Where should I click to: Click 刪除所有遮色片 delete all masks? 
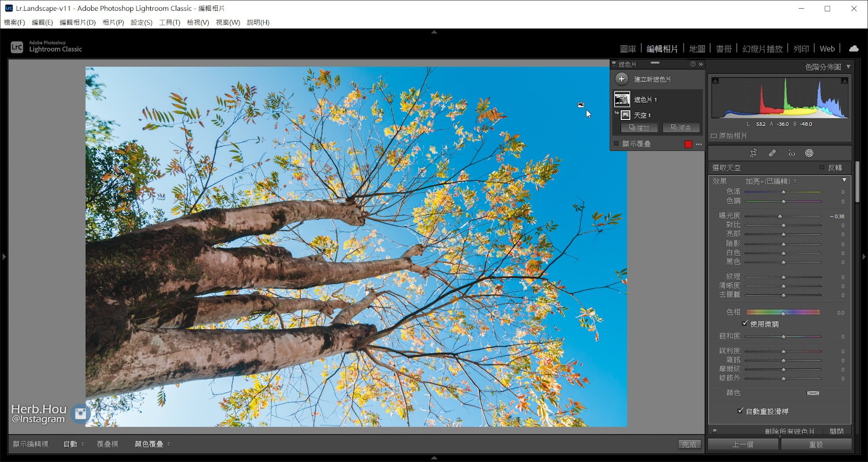(x=790, y=432)
